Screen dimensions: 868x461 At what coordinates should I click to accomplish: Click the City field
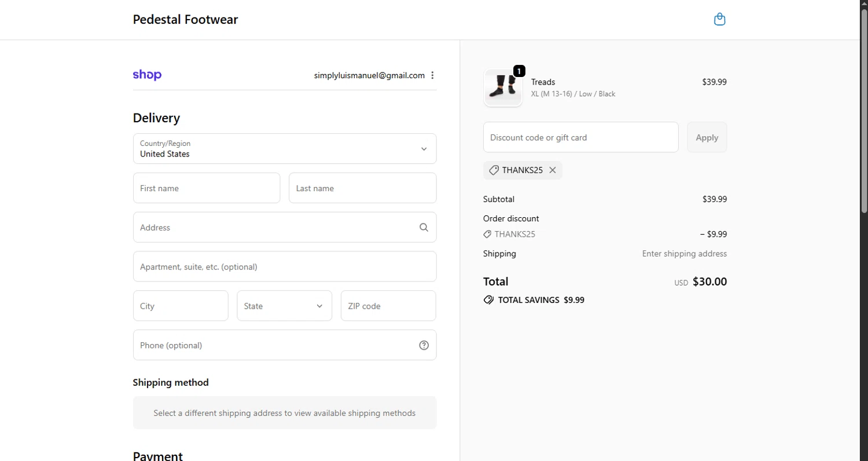[x=181, y=306]
